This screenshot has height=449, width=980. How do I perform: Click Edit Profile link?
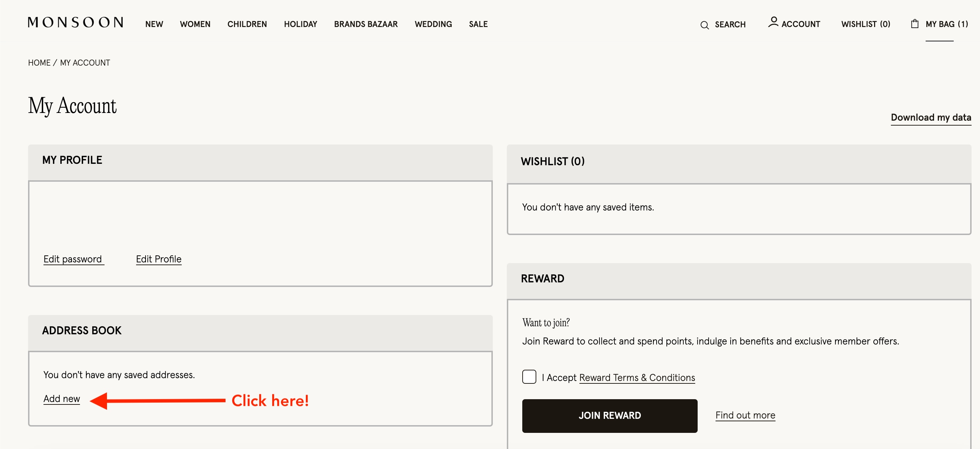[x=159, y=260]
